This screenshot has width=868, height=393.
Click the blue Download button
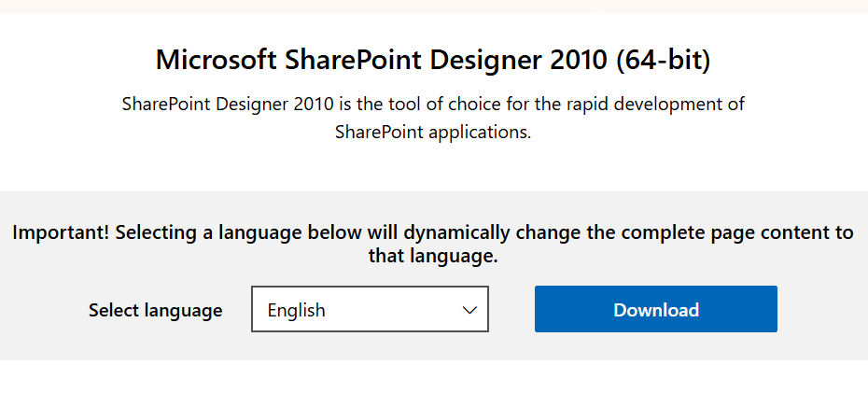tap(656, 309)
